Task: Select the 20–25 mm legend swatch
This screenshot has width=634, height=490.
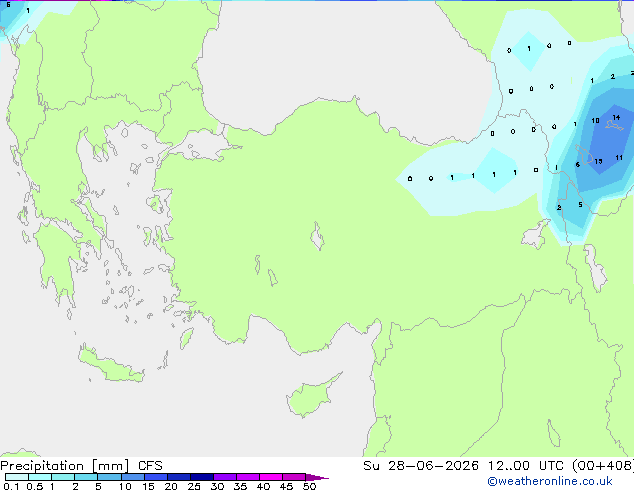Action: (x=179, y=477)
